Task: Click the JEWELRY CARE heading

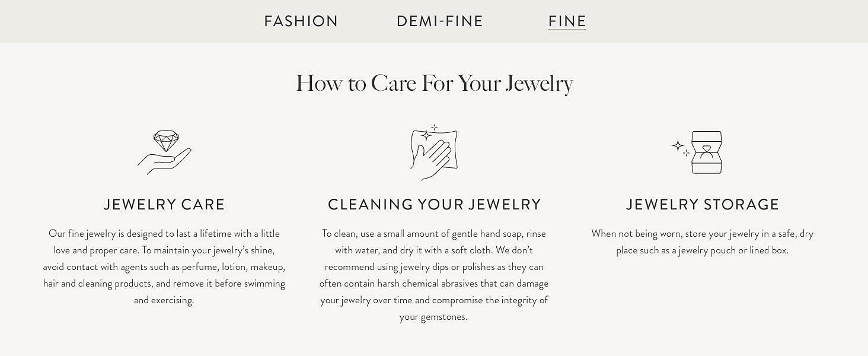Action: click(165, 204)
